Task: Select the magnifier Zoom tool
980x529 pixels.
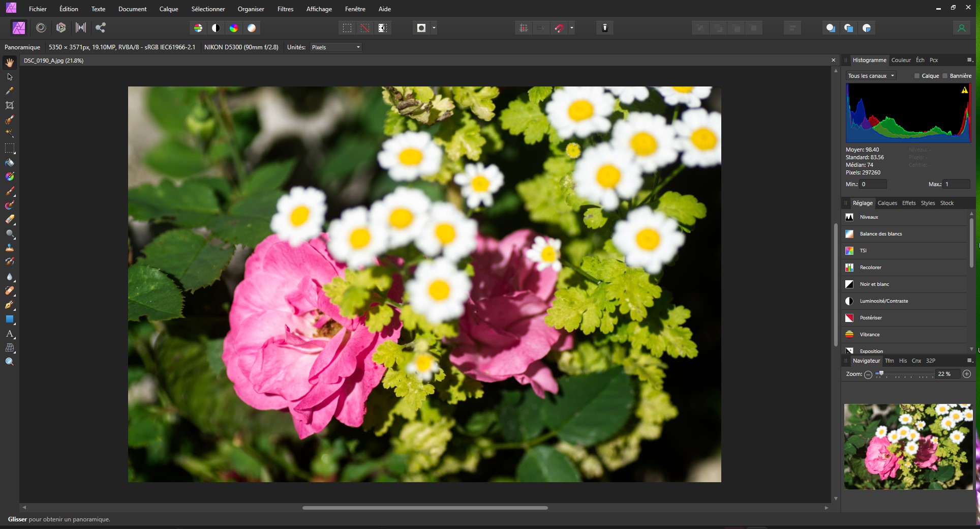Action: [10, 362]
